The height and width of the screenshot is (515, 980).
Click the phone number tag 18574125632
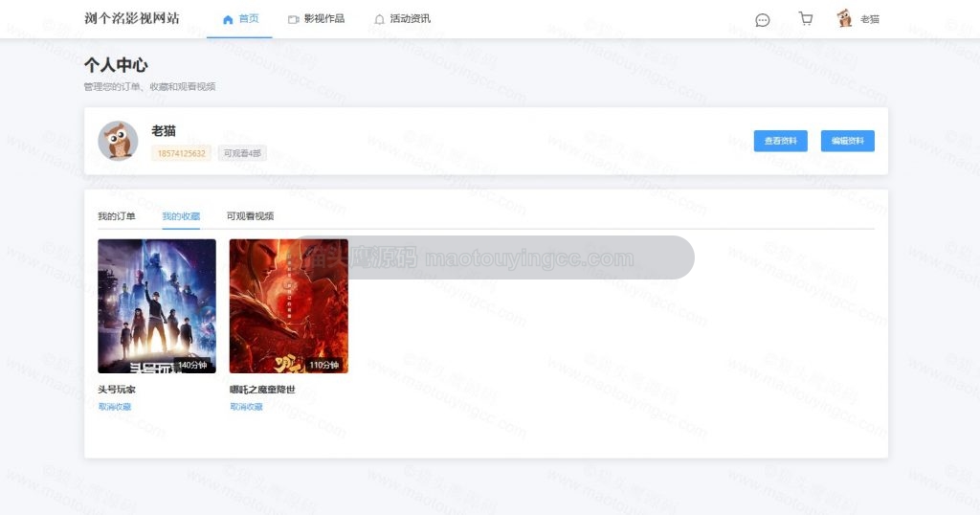(181, 153)
